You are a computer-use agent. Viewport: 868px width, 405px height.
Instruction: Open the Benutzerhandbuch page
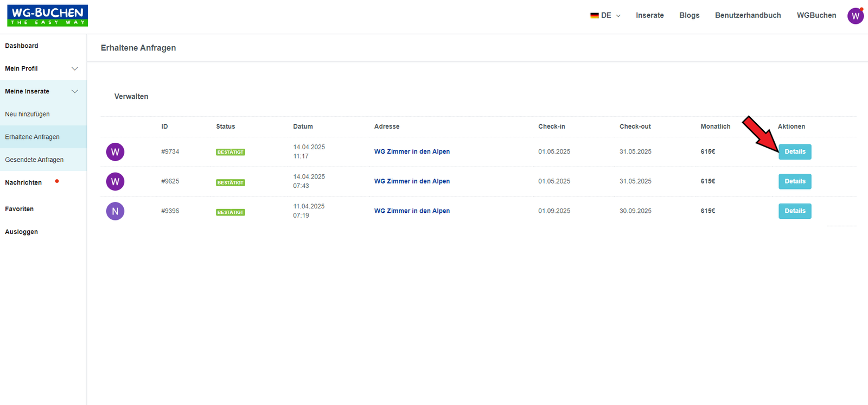tap(748, 15)
